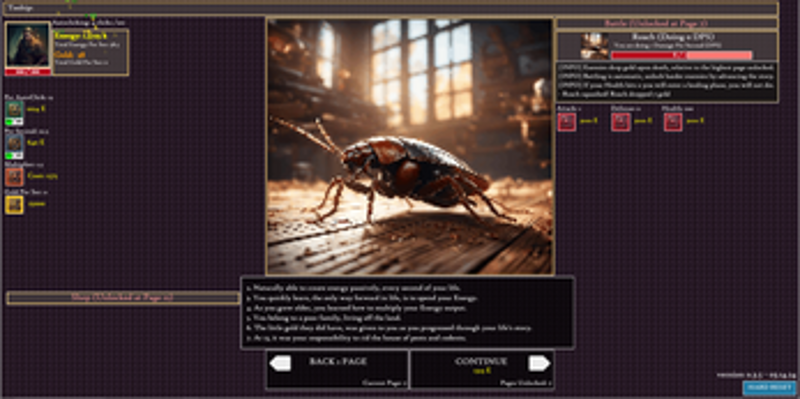Click the last story line about pests
This screenshot has width=800, height=399.
pos(356,338)
